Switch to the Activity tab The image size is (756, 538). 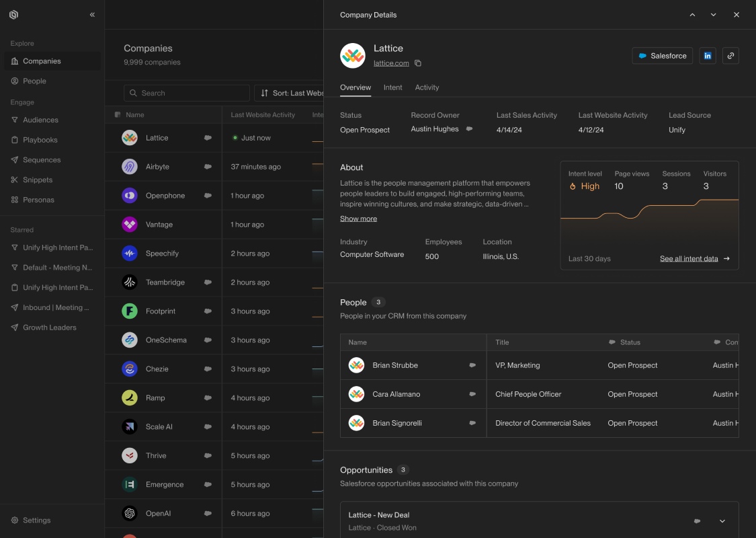(x=427, y=87)
